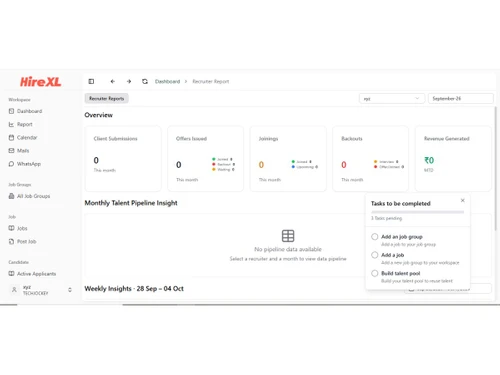Click the Weekly Insights 28 Sep – 04 Oct heading
The image size is (500, 375).
coord(134,289)
